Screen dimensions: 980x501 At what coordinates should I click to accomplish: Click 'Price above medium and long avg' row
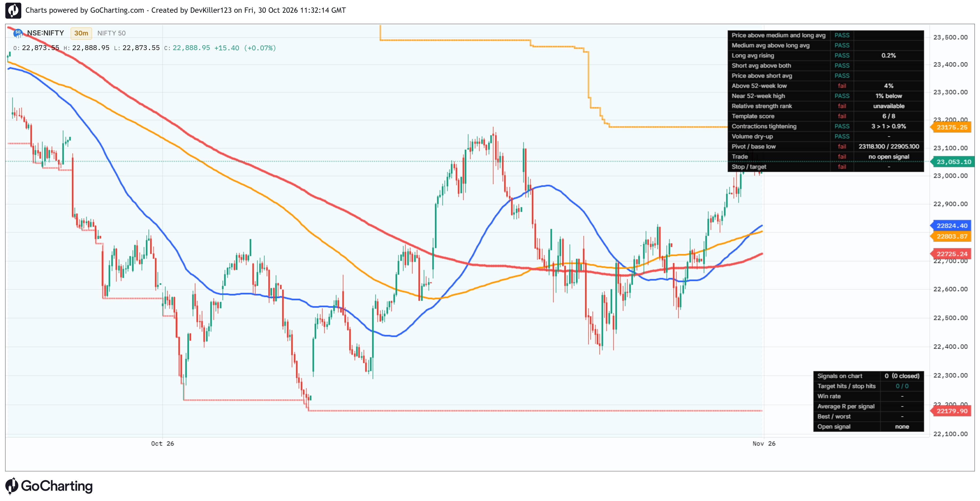click(x=826, y=35)
